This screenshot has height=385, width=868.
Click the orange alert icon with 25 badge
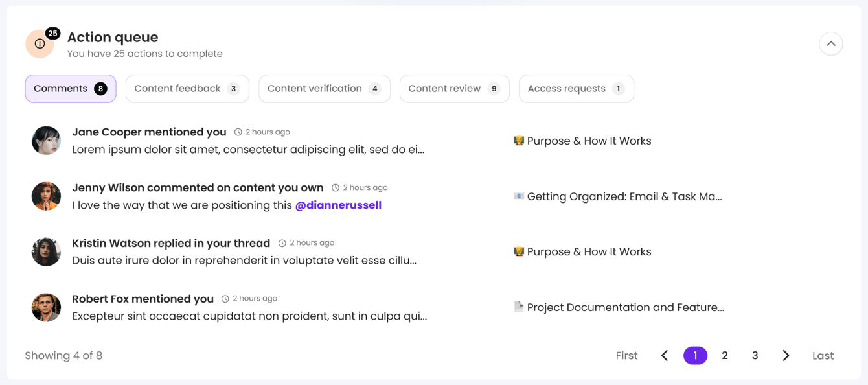click(x=40, y=44)
